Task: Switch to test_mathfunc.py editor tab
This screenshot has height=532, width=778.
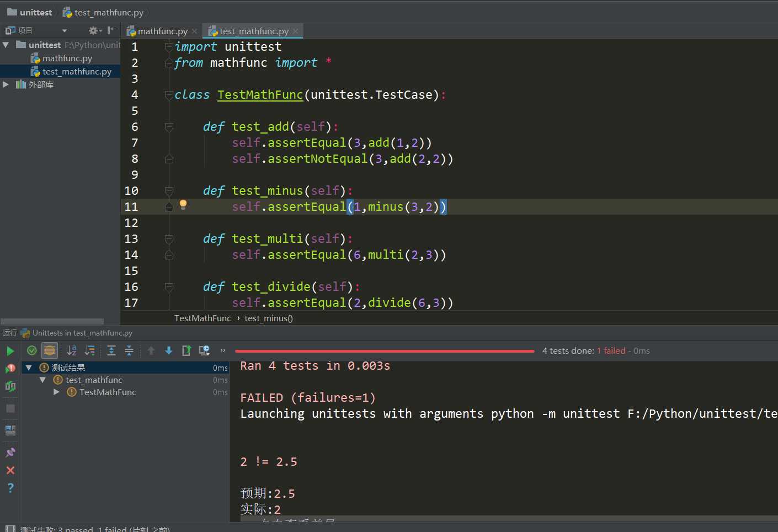Action: [254, 31]
